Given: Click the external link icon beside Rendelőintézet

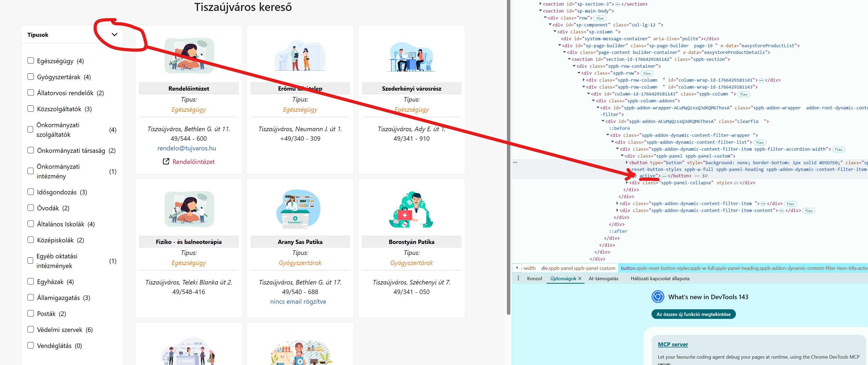Looking at the screenshot, I should click(166, 162).
